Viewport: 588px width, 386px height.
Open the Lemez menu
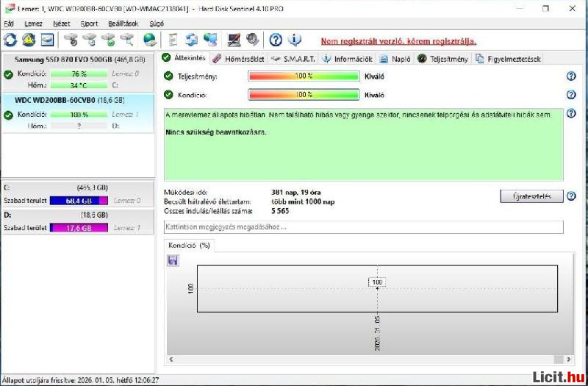click(33, 24)
